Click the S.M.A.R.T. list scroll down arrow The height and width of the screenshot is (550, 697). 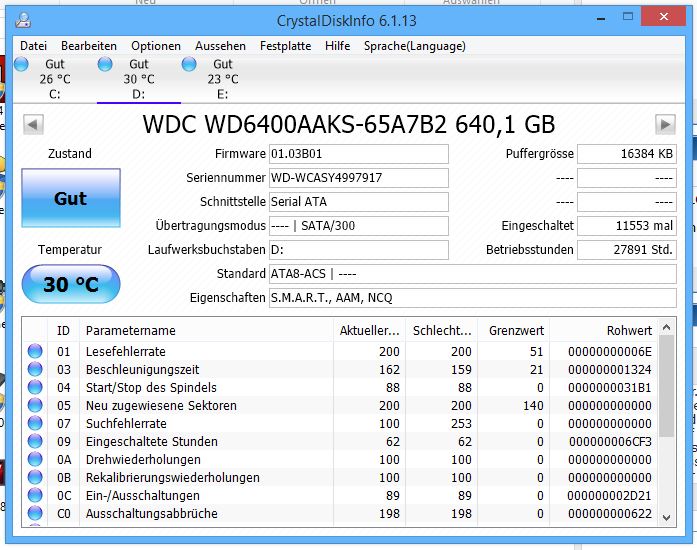(666, 518)
